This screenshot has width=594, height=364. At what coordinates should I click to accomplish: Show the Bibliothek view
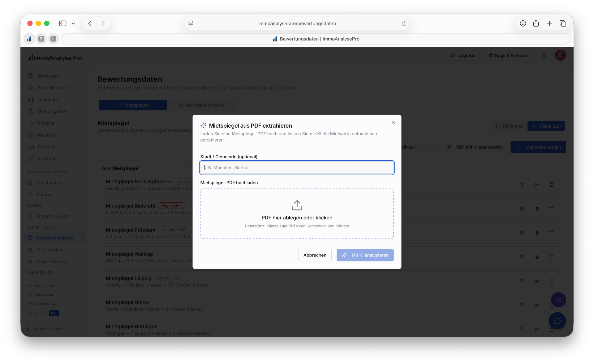509,126
